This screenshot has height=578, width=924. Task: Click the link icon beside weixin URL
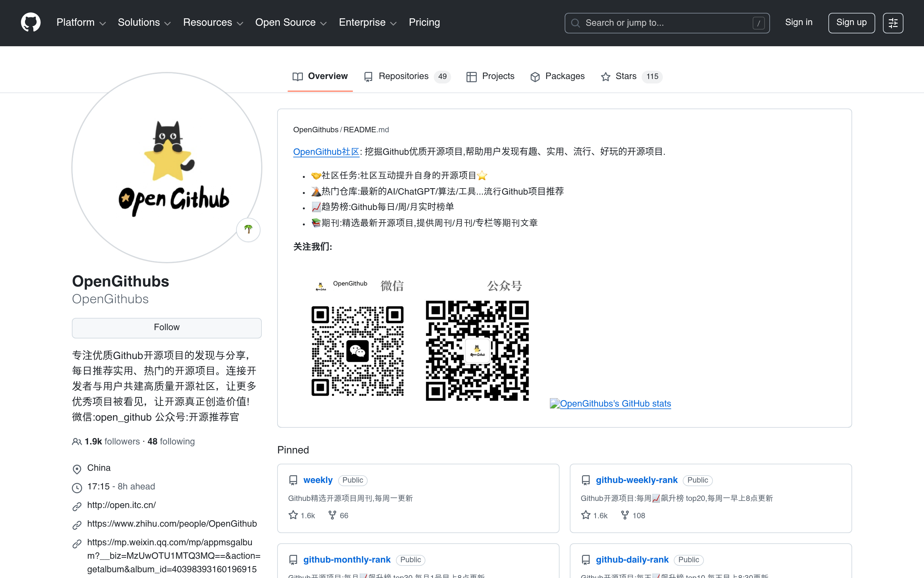77,544
